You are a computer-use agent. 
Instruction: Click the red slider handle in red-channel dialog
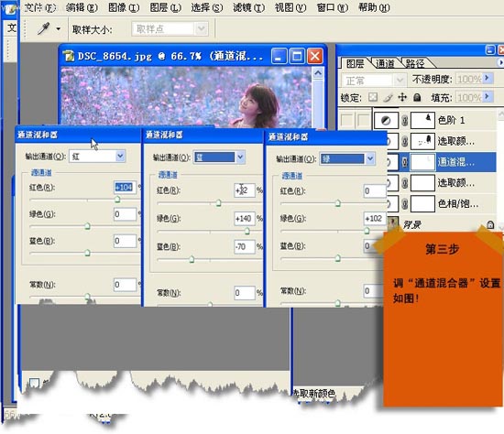(117, 200)
